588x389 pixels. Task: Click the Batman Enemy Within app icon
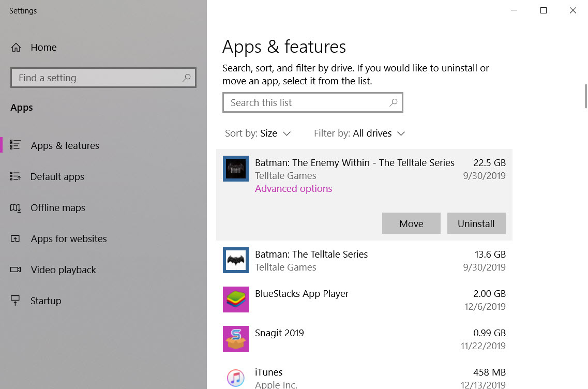coord(235,169)
